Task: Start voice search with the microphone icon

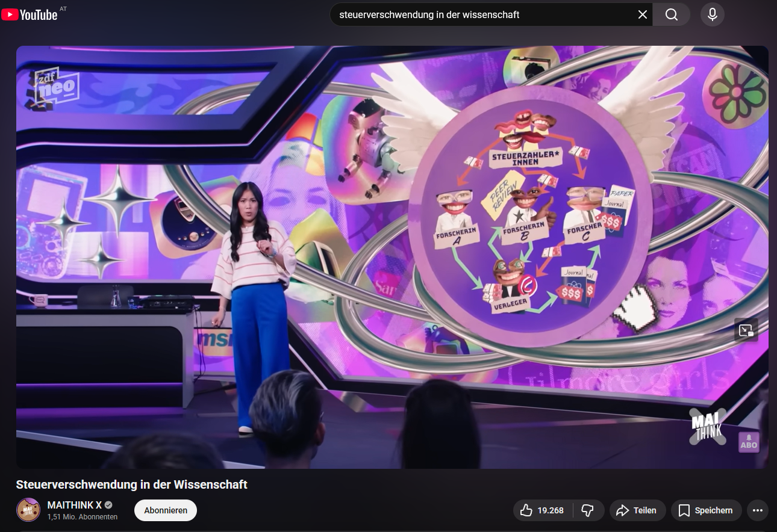Action: click(x=712, y=14)
